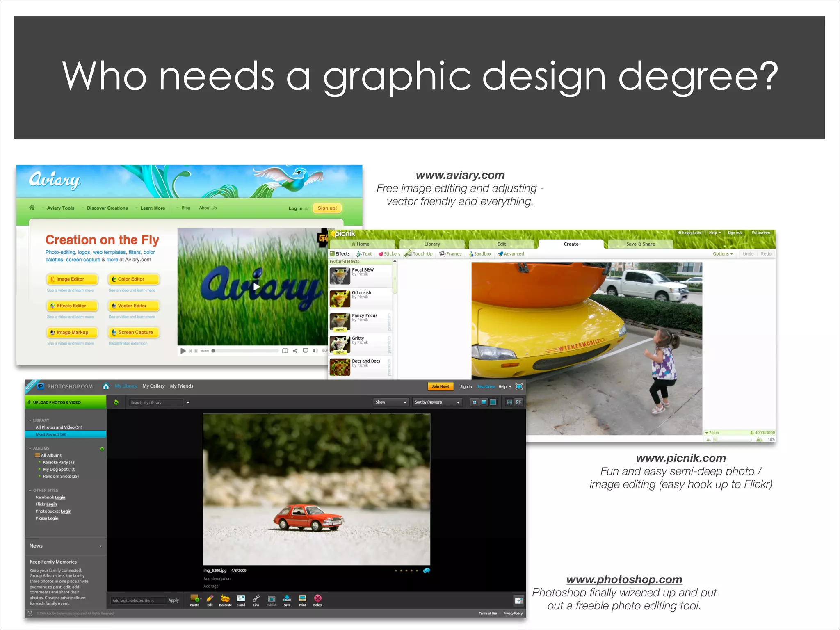Click Aviary's Sign up! button

[327, 208]
